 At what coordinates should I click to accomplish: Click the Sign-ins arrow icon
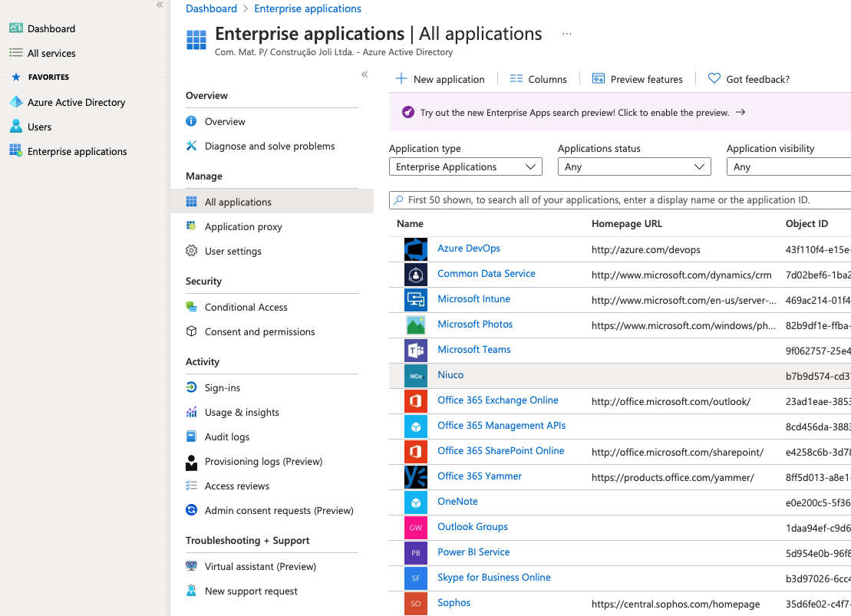click(x=191, y=387)
